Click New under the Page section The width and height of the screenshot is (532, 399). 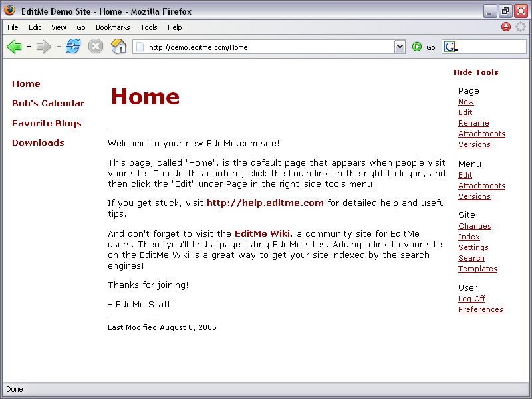point(466,102)
